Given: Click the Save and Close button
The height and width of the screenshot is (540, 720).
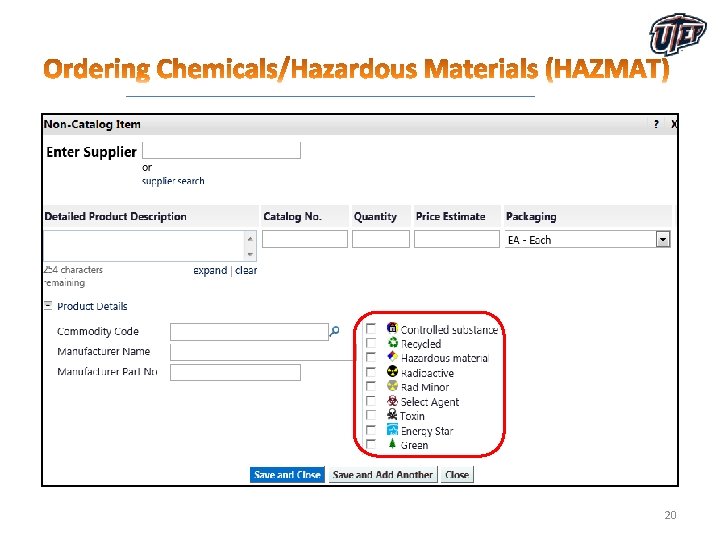Looking at the screenshot, I should [287, 475].
